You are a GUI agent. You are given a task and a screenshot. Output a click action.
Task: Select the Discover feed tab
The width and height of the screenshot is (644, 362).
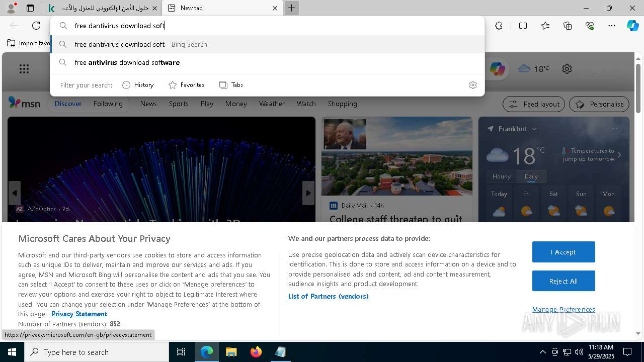tap(68, 104)
